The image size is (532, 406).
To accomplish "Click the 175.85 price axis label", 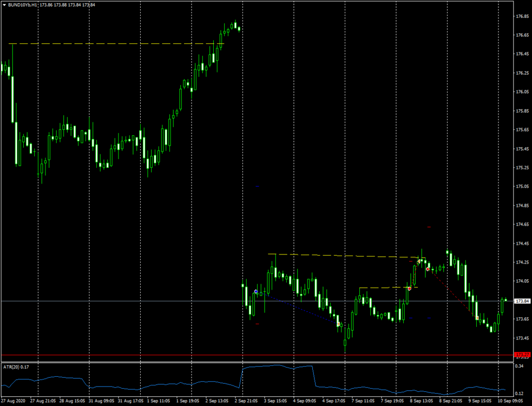I will coord(522,111).
